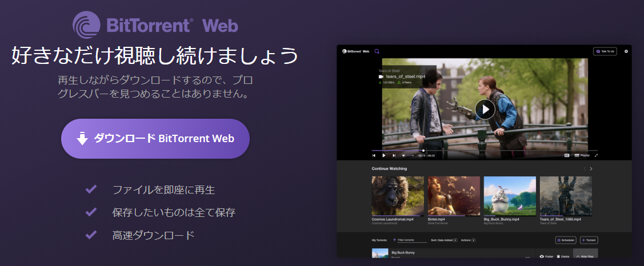Click the 03:14 elapsed time display in player
This screenshot has height=266, width=644.
[421, 156]
